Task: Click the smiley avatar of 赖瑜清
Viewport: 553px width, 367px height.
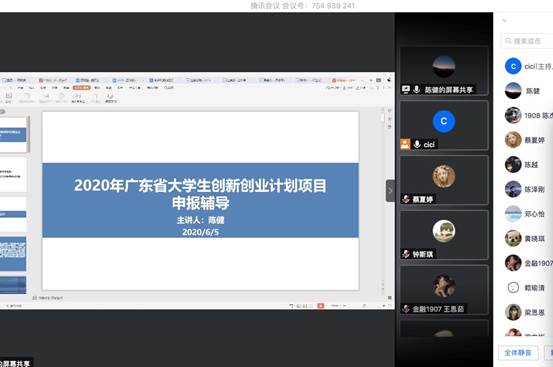Action: click(x=513, y=288)
